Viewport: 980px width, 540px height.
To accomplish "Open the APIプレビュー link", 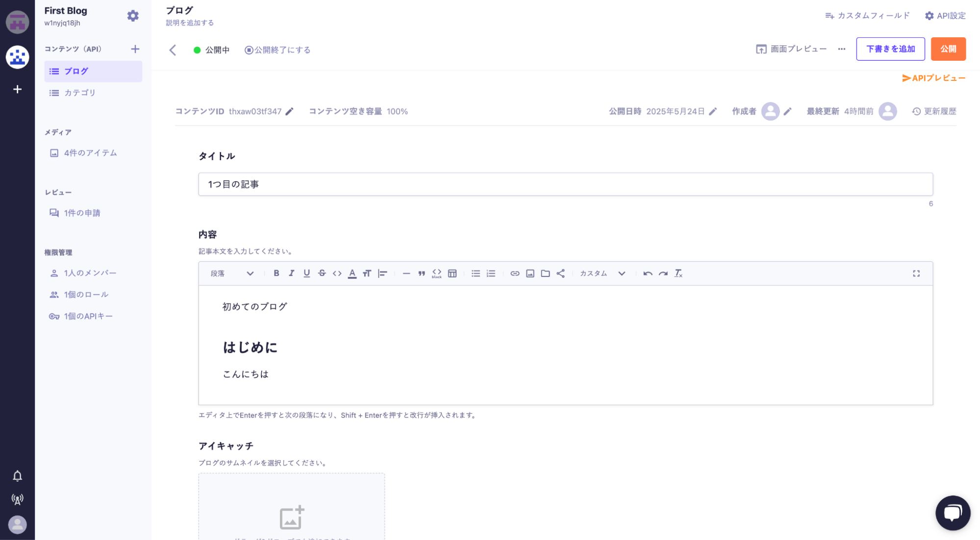I will pyautogui.click(x=933, y=78).
